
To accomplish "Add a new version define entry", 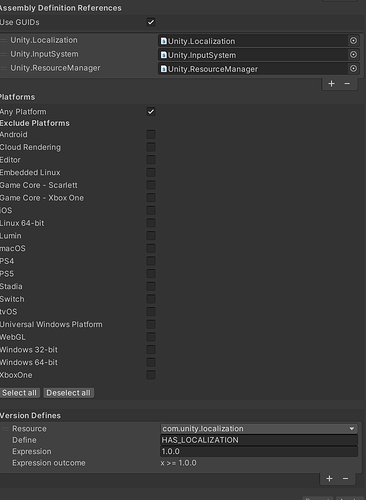I will pos(329,479).
